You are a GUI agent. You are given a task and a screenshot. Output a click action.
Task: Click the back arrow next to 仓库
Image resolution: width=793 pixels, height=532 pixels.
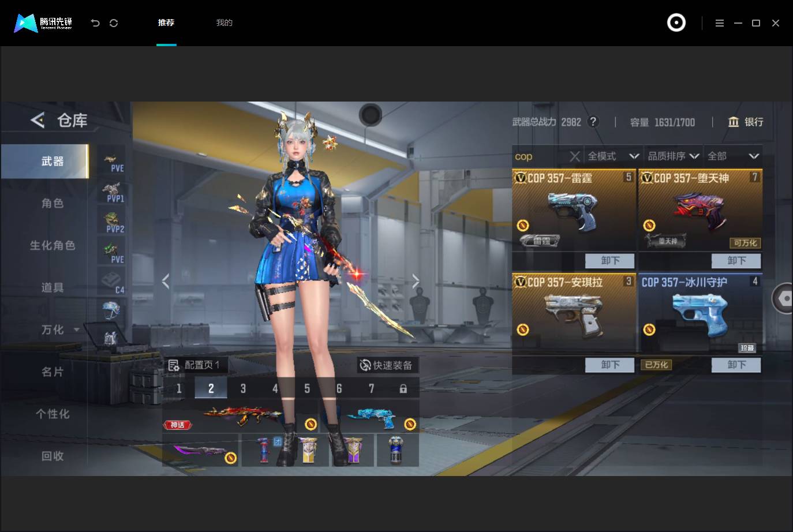click(38, 120)
